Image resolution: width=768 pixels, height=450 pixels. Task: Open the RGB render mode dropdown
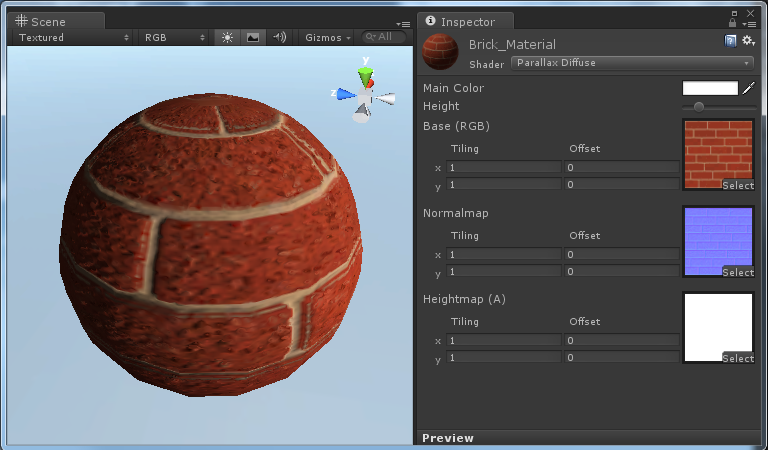174,38
